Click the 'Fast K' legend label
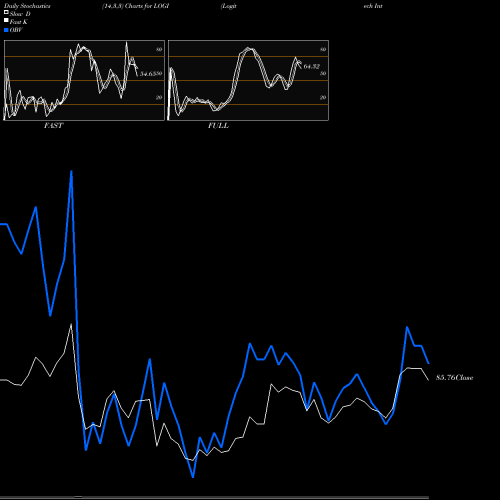500x500 pixels. [19, 22]
